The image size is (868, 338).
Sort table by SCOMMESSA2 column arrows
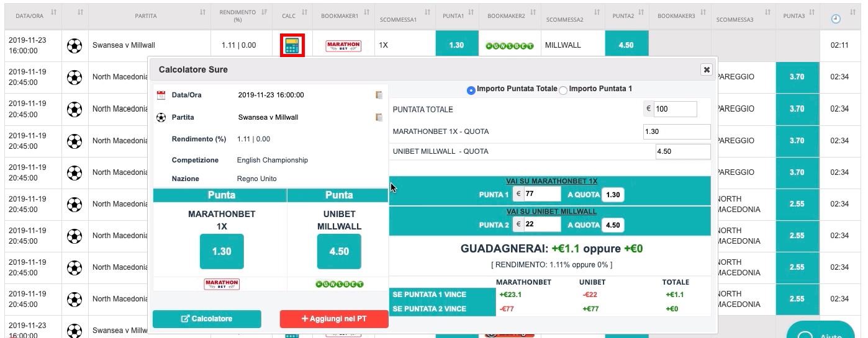[x=597, y=12]
